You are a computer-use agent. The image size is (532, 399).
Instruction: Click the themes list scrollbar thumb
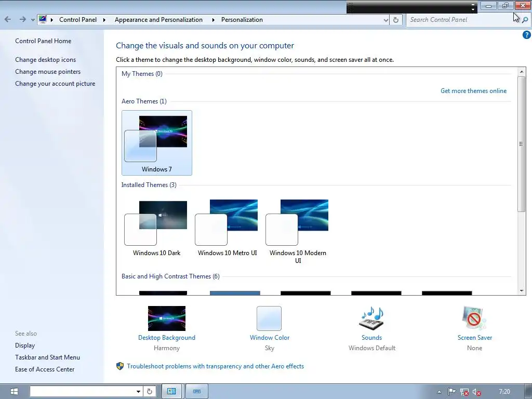(522, 144)
